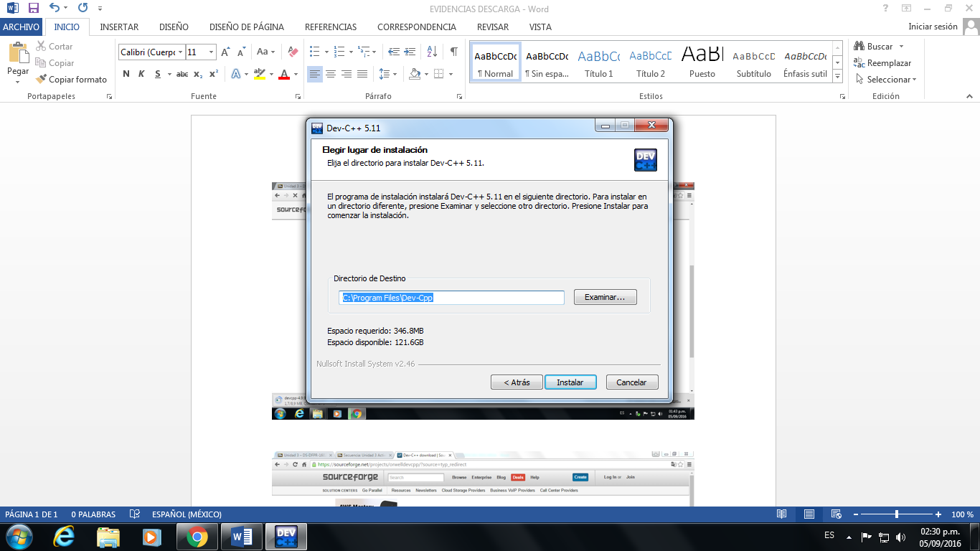This screenshot has width=980, height=551.
Task: Toggle superscript formatting
Action: 214,74
